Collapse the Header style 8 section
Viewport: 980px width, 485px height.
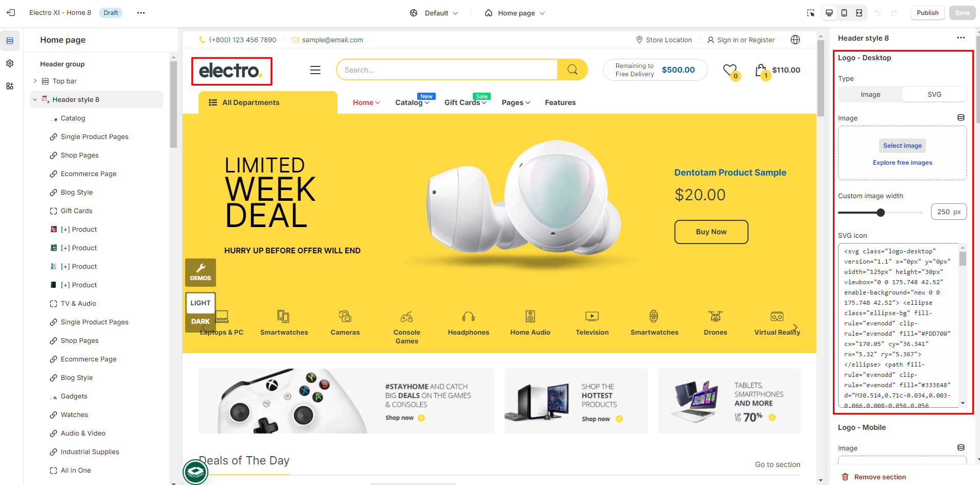pyautogui.click(x=35, y=100)
